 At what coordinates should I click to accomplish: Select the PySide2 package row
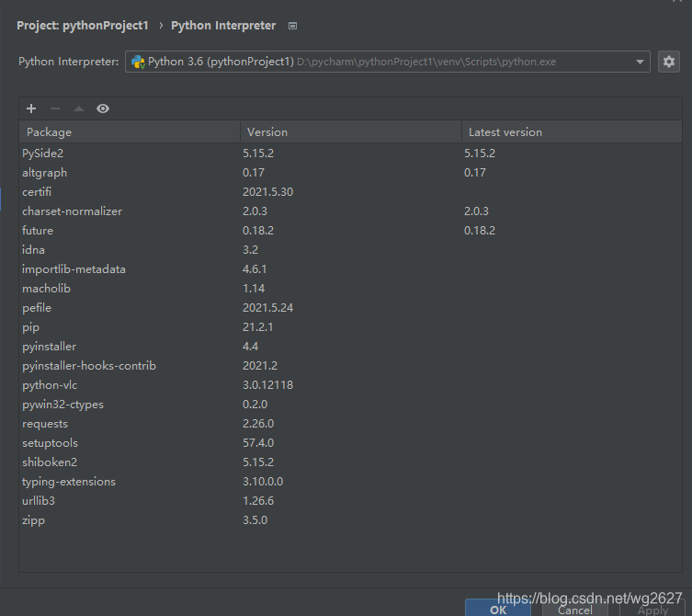[x=350, y=154]
